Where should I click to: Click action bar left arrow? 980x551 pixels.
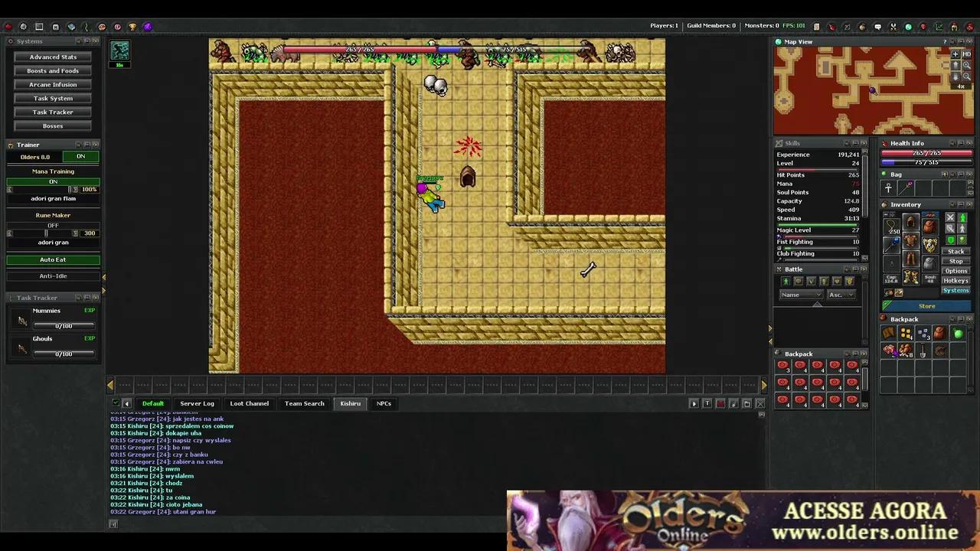110,386
